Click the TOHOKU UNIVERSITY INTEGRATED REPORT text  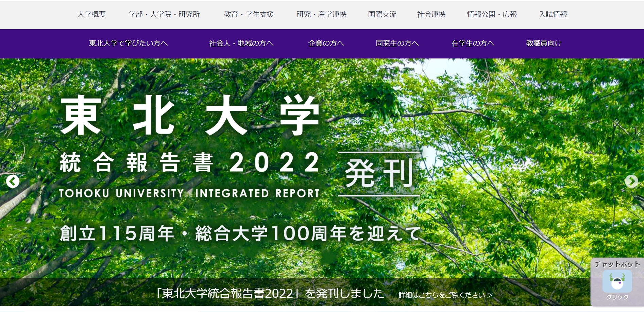click(x=189, y=193)
